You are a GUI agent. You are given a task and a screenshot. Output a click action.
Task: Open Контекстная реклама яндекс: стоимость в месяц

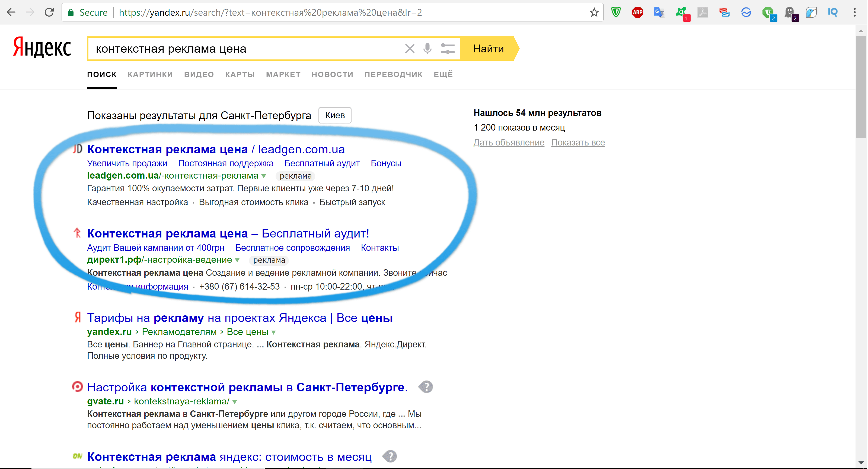click(x=229, y=457)
